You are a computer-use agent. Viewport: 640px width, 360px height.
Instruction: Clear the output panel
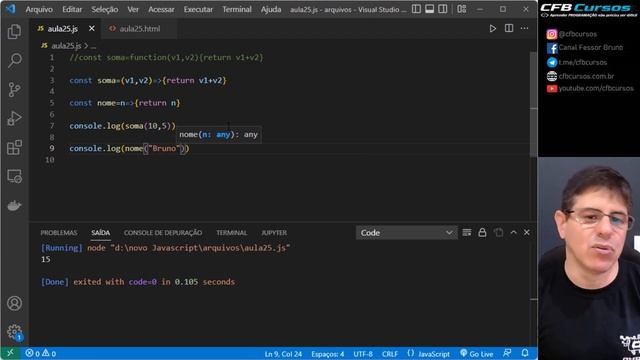pos(467,233)
